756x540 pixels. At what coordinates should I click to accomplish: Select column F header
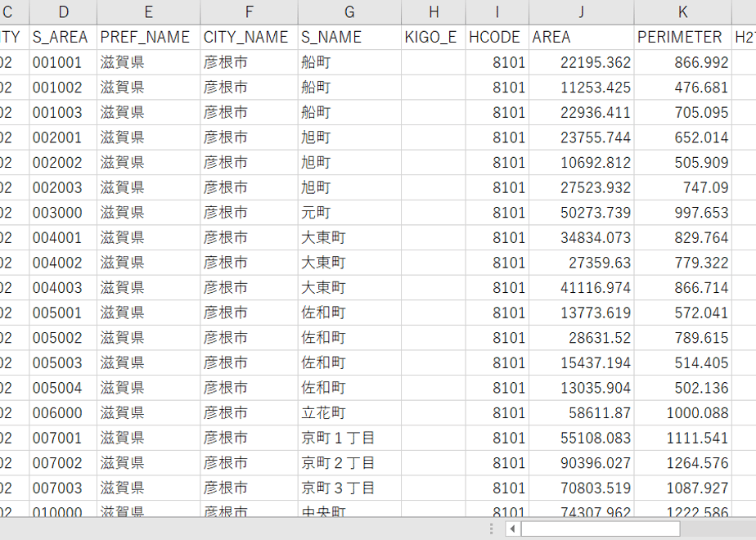(x=250, y=12)
